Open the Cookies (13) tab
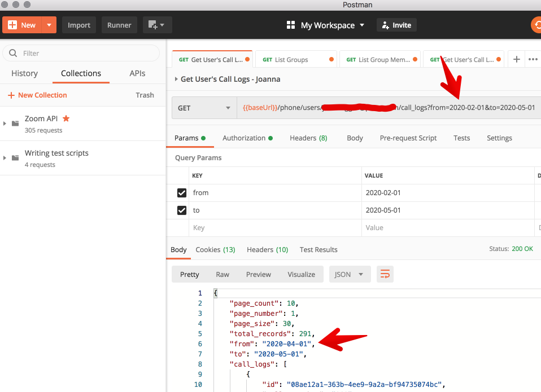Image resolution: width=541 pixels, height=392 pixels. [x=215, y=250]
